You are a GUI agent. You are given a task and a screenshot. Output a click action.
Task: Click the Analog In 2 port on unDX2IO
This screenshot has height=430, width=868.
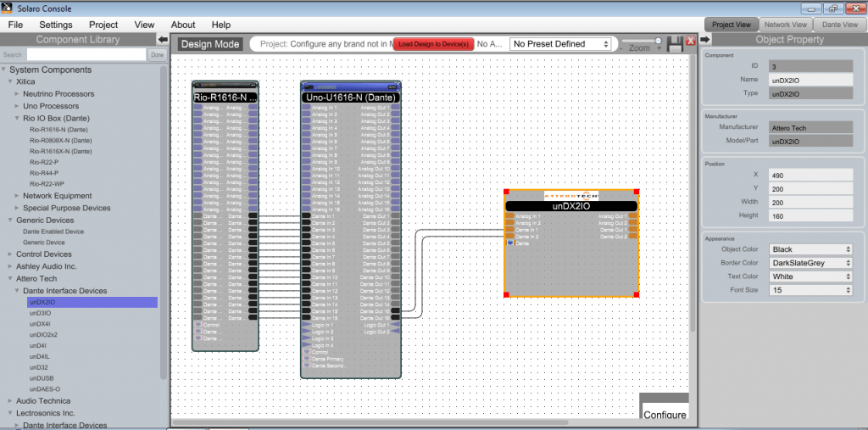509,223
